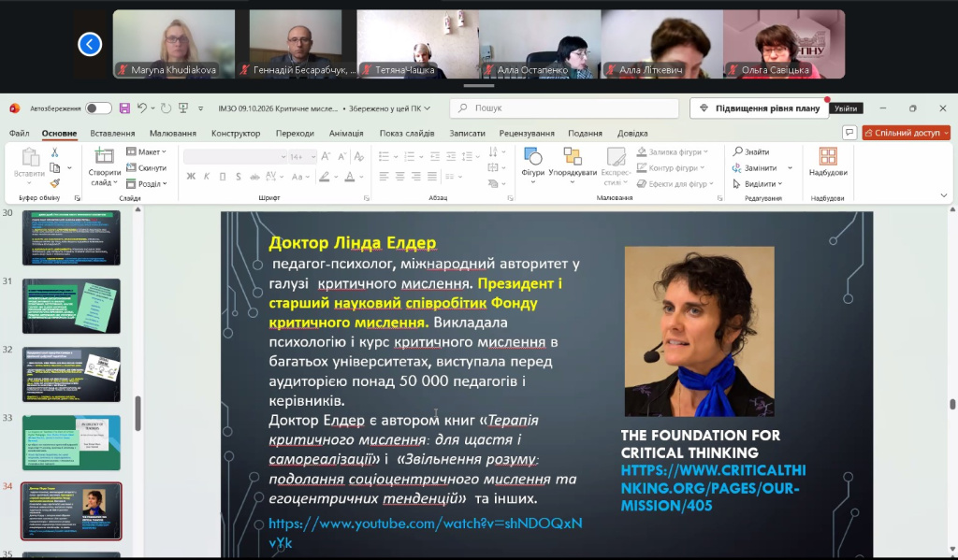Screen dimensions: 958x560
Task: Switch to the Конструктор tab
Action: [236, 133]
